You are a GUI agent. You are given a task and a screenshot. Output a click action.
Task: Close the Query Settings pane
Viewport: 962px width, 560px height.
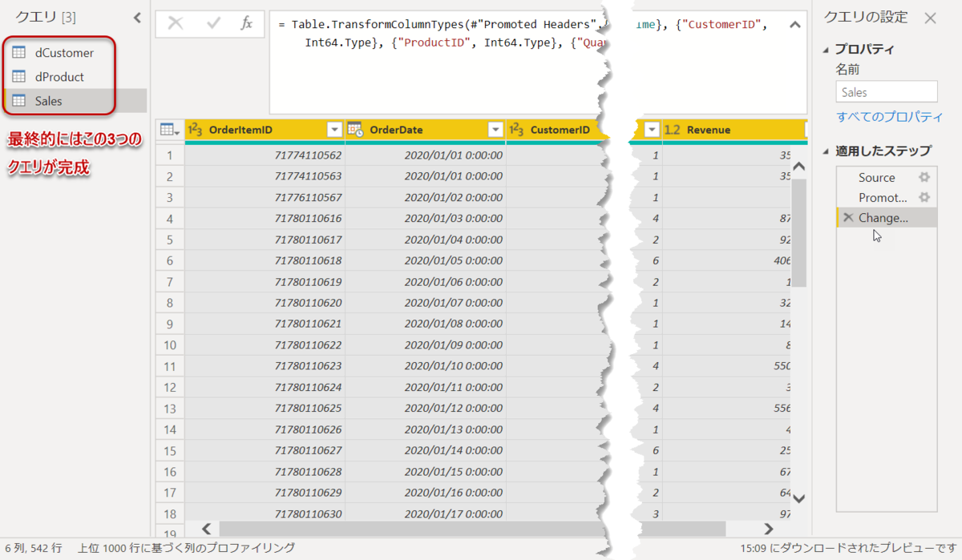click(x=930, y=18)
